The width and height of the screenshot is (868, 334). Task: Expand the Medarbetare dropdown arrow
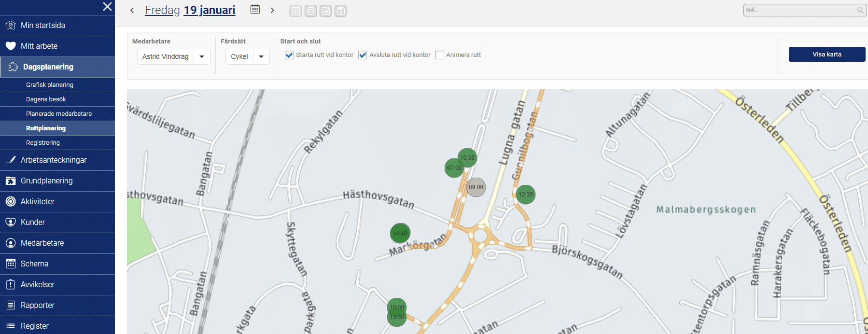click(x=202, y=56)
